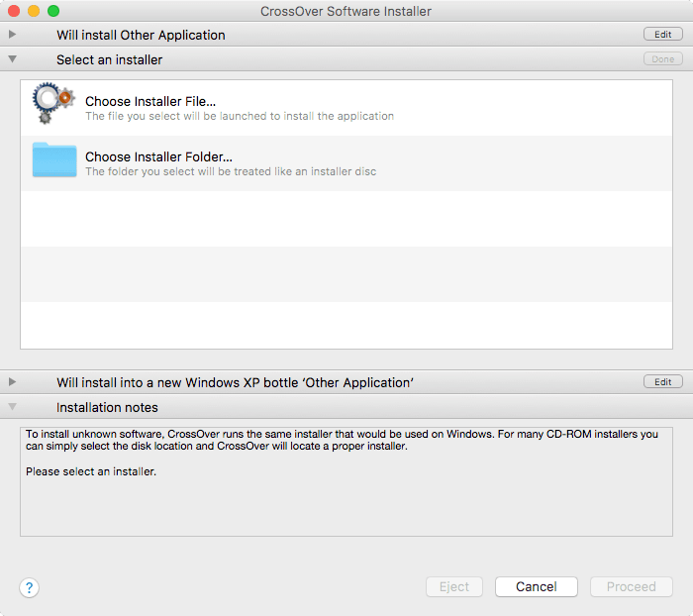Click the Proceed button
The image size is (693, 616).
tap(631, 586)
